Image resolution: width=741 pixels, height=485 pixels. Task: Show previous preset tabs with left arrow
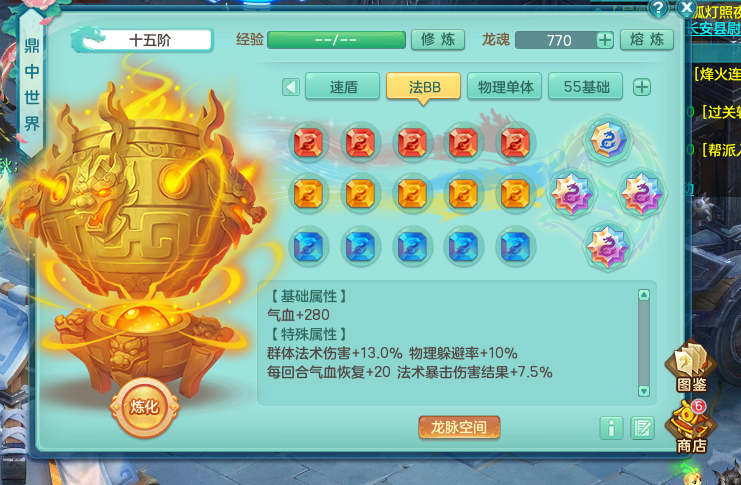click(291, 87)
